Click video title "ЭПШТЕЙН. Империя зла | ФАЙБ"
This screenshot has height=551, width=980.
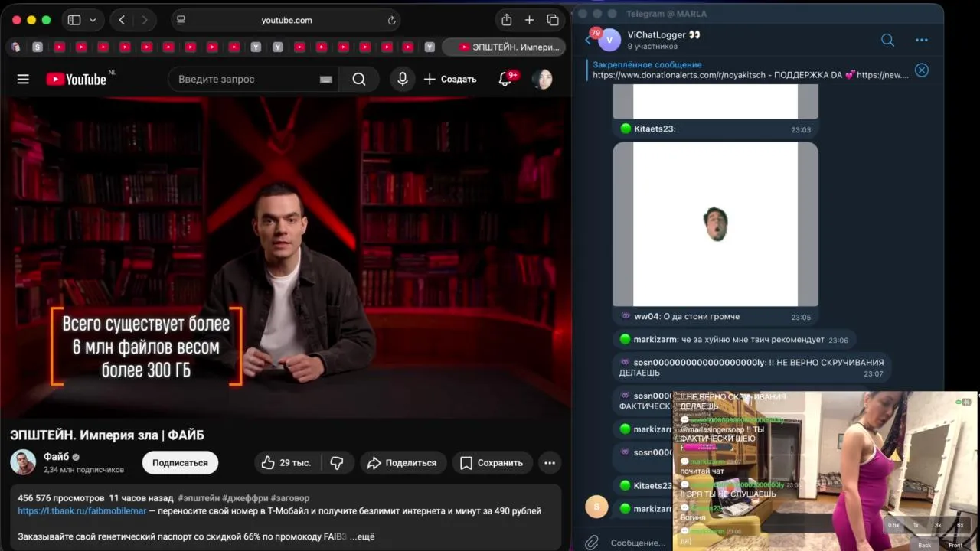tap(107, 435)
